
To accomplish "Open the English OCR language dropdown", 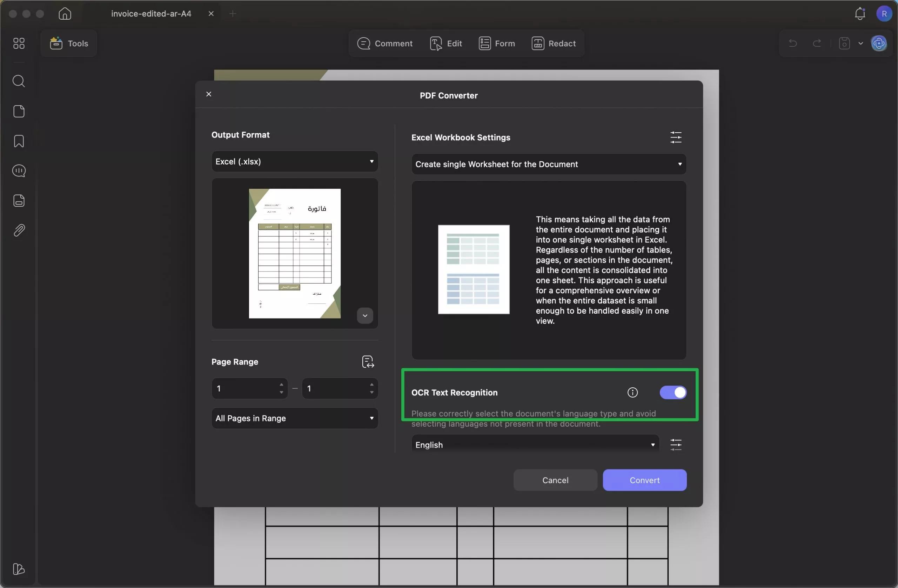I will point(535,445).
